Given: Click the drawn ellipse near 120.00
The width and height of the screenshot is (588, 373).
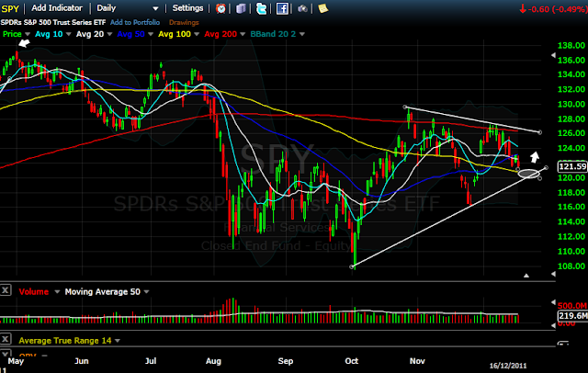Looking at the screenshot, I should [x=529, y=174].
